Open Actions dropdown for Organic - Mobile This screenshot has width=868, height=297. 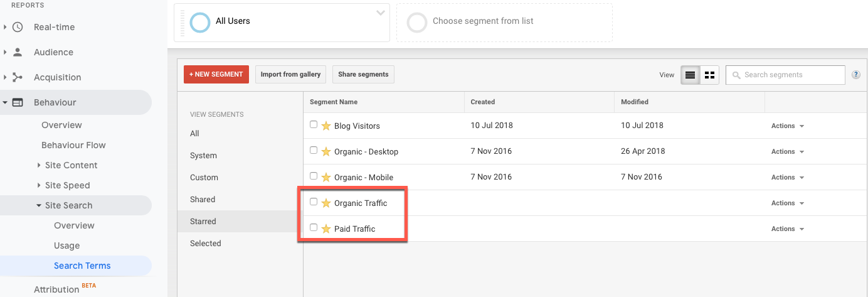pos(788,177)
